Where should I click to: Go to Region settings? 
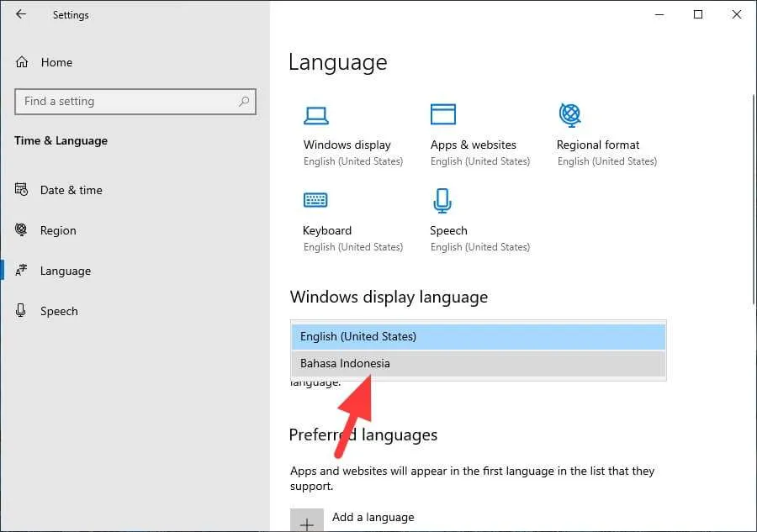point(58,230)
